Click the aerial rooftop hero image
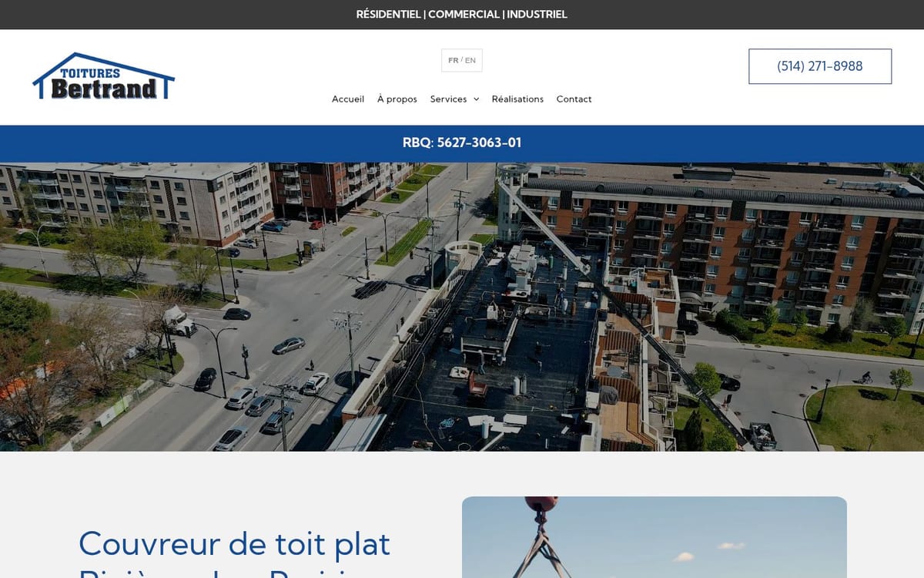 pyautogui.click(x=462, y=307)
